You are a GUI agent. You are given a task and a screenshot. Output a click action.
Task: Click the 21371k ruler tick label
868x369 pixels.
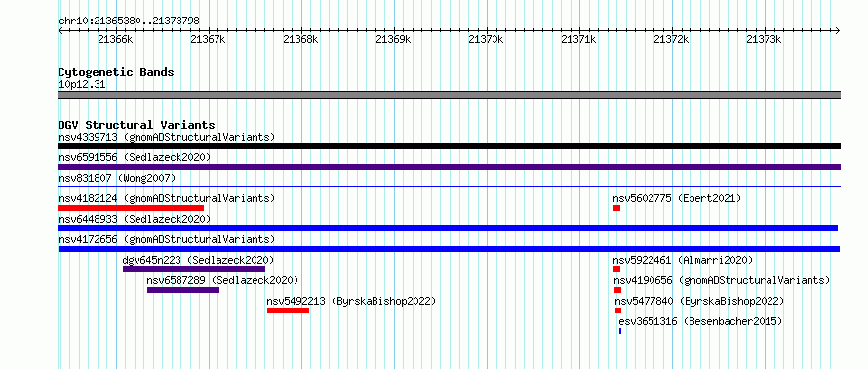pos(579,39)
